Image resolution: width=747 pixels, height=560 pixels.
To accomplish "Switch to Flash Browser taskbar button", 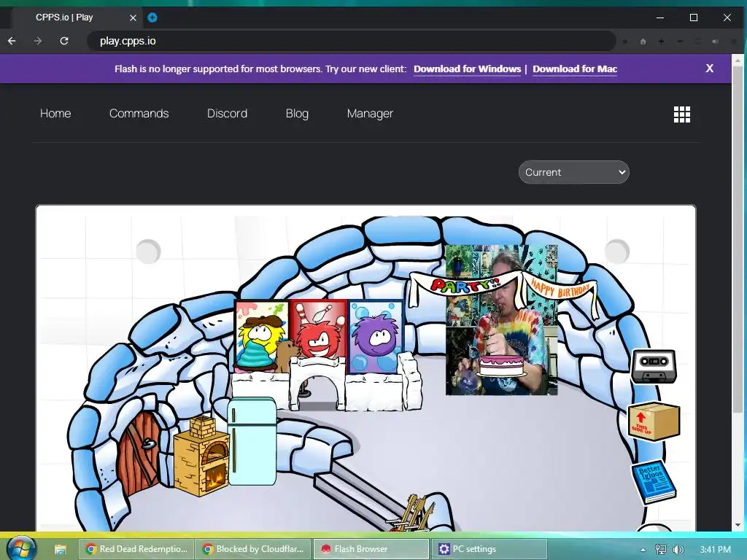I will coord(371,549).
